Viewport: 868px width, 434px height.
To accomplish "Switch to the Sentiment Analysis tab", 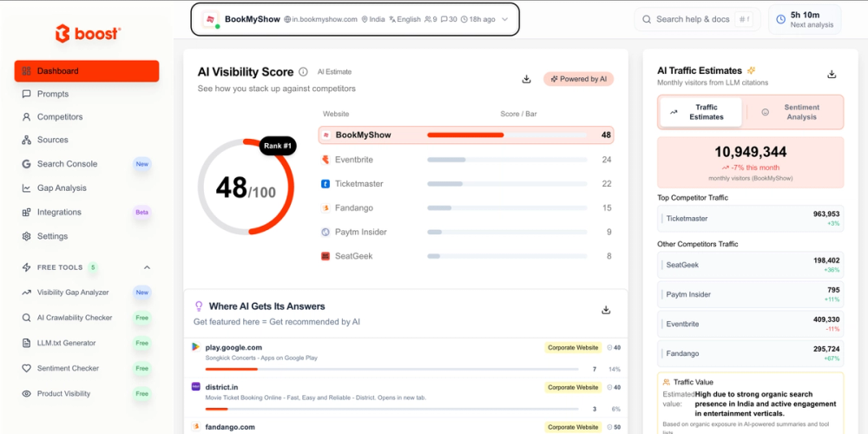I will tap(794, 112).
